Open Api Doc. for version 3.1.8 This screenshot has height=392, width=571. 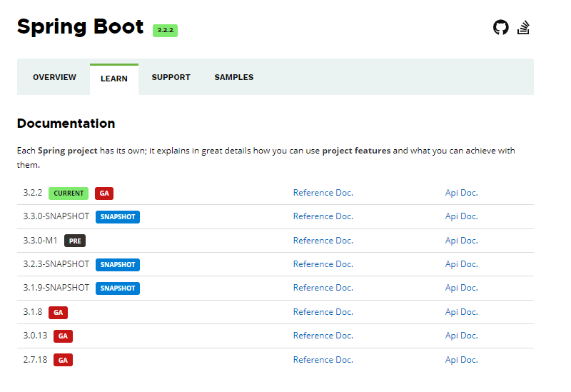click(461, 312)
